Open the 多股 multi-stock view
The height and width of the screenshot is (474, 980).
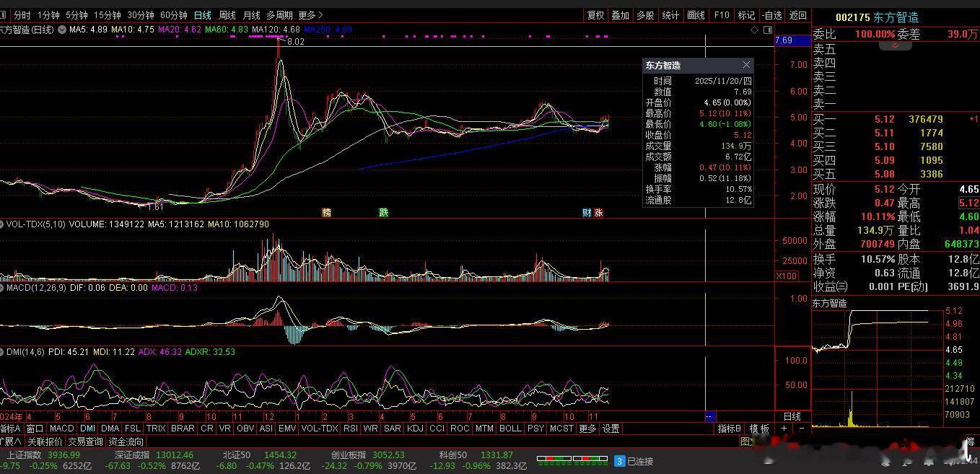point(645,14)
